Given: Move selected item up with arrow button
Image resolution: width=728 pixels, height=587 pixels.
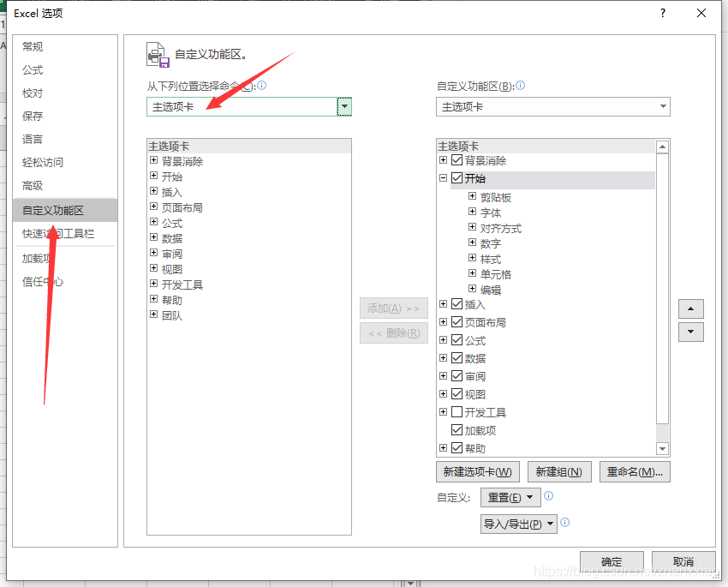Looking at the screenshot, I should [691, 308].
